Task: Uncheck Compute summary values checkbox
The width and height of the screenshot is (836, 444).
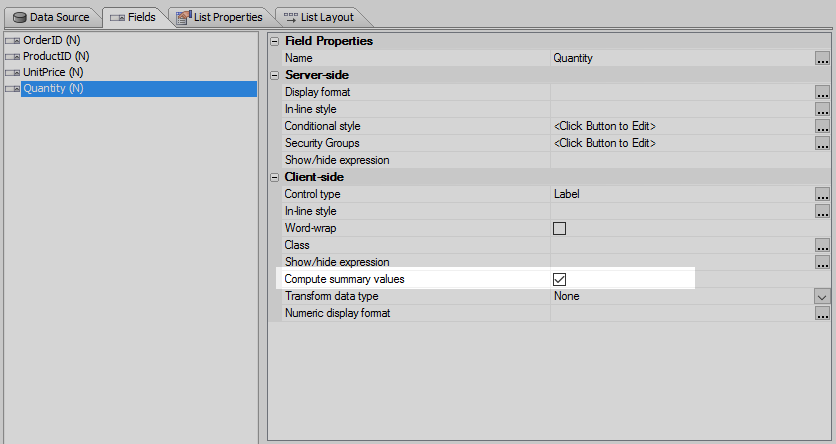Action: coord(559,279)
